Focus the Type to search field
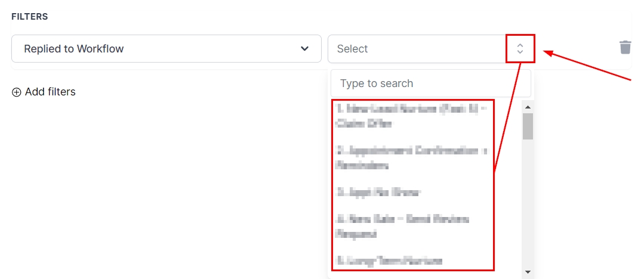Image resolution: width=644 pixels, height=279 pixels. 430,83
